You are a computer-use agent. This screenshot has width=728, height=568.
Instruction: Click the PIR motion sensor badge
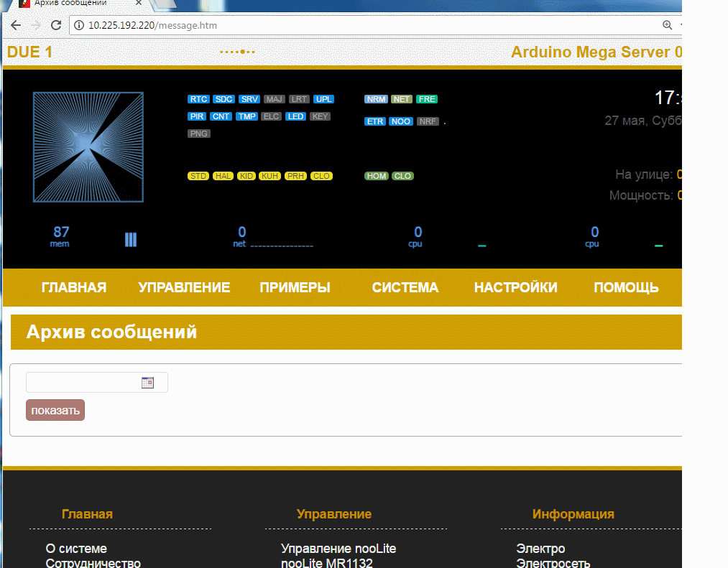point(197,116)
